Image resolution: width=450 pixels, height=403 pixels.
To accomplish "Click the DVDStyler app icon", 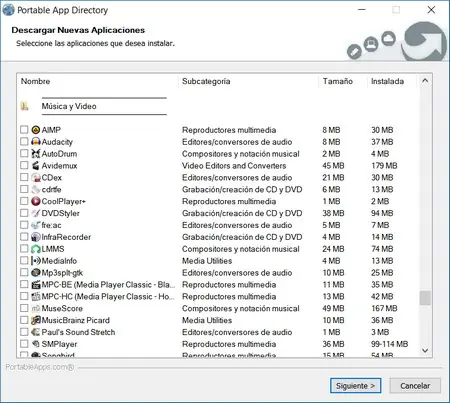I will [x=36, y=213].
